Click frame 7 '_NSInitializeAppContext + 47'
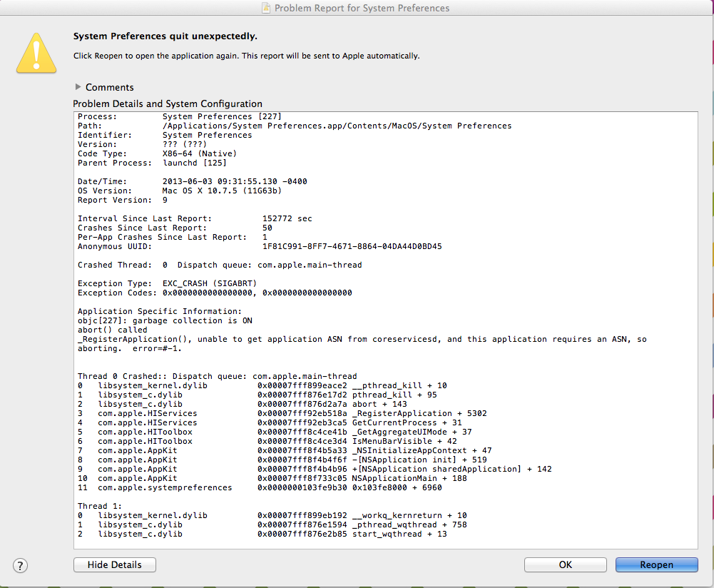This screenshot has height=588, width=714. [x=285, y=450]
